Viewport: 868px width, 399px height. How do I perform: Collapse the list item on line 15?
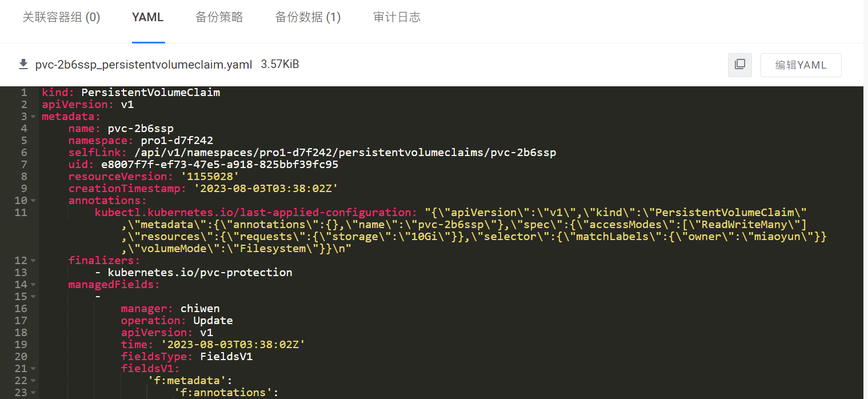[x=33, y=297]
